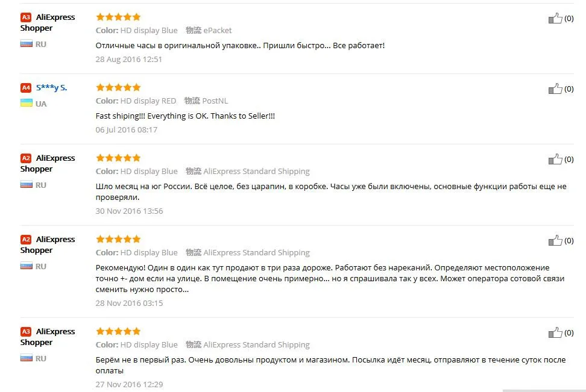The width and height of the screenshot is (586, 392).
Task: Click the A3 badge on last review
Action: point(26,332)
